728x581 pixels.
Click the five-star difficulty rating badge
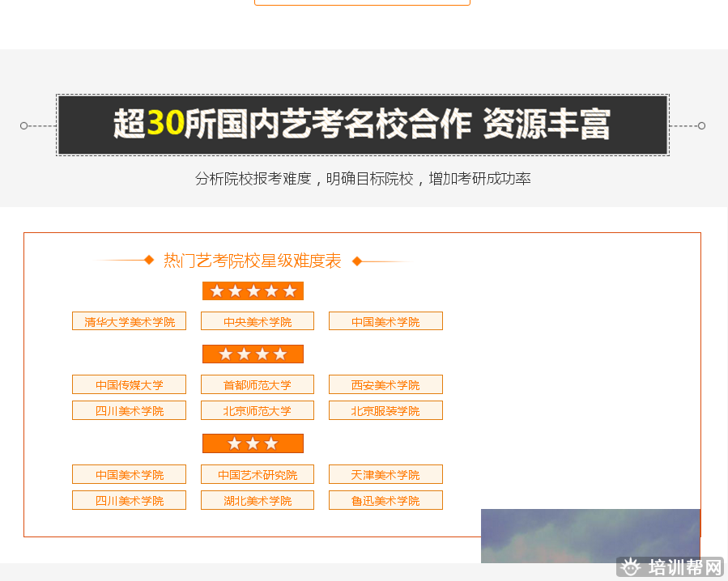(253, 291)
